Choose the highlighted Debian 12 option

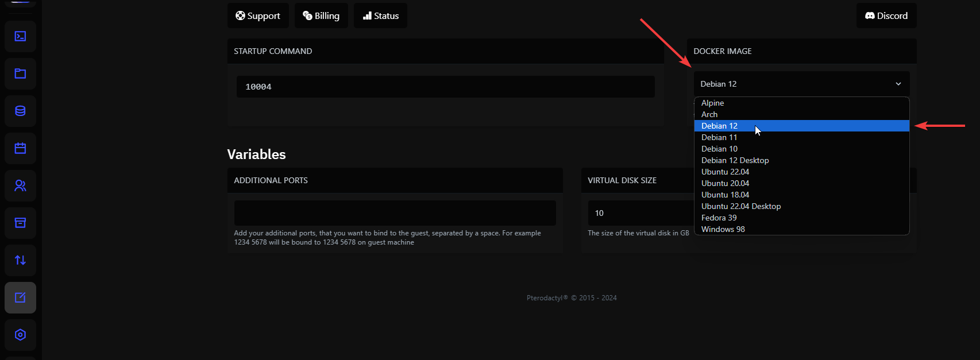click(801, 126)
